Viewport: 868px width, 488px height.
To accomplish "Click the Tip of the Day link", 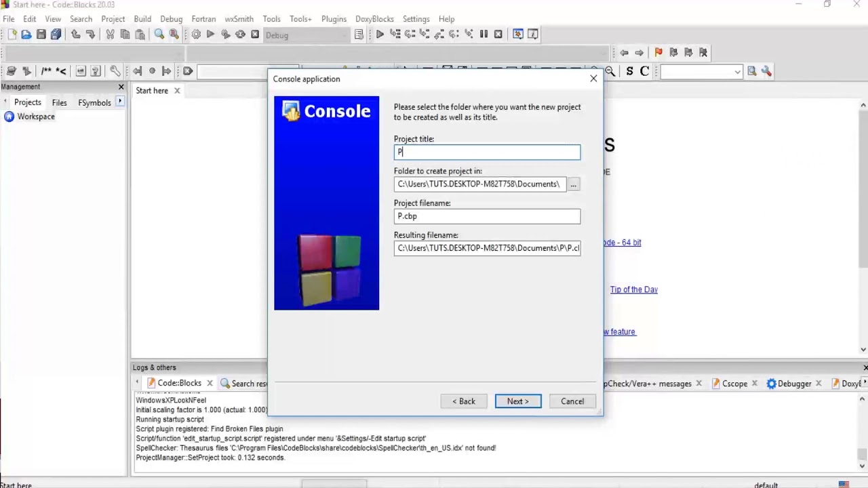I will point(633,289).
